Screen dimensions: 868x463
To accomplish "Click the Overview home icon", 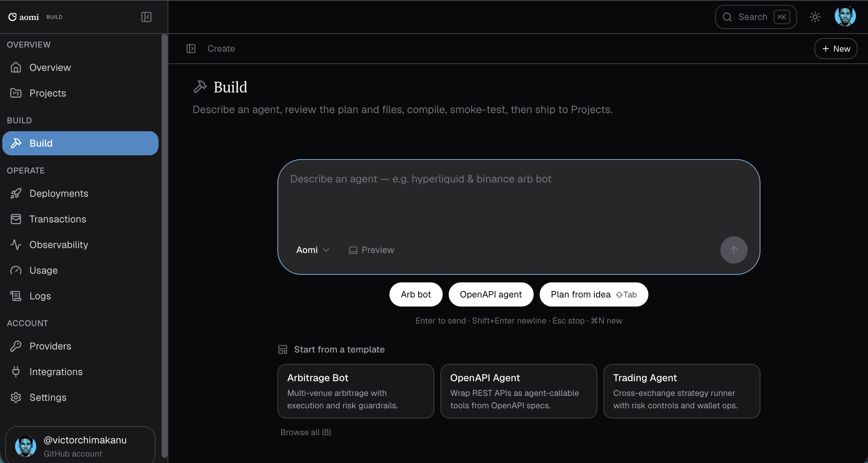I will click(16, 67).
